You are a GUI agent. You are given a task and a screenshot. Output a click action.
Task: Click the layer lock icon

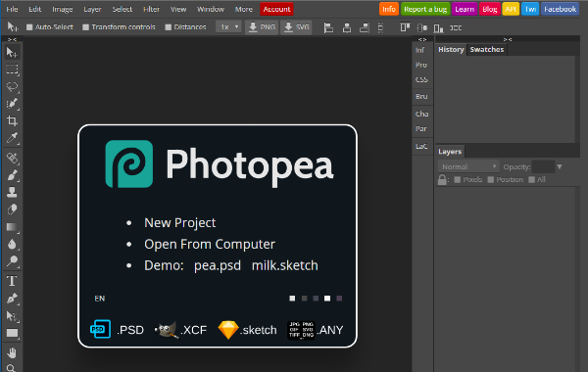pos(442,180)
